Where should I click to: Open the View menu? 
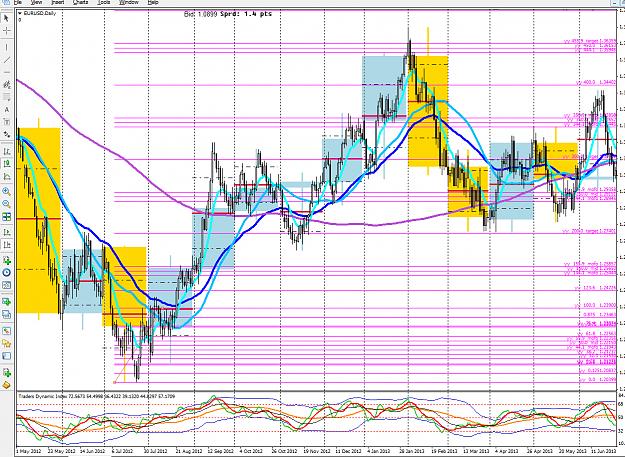pos(36,2)
